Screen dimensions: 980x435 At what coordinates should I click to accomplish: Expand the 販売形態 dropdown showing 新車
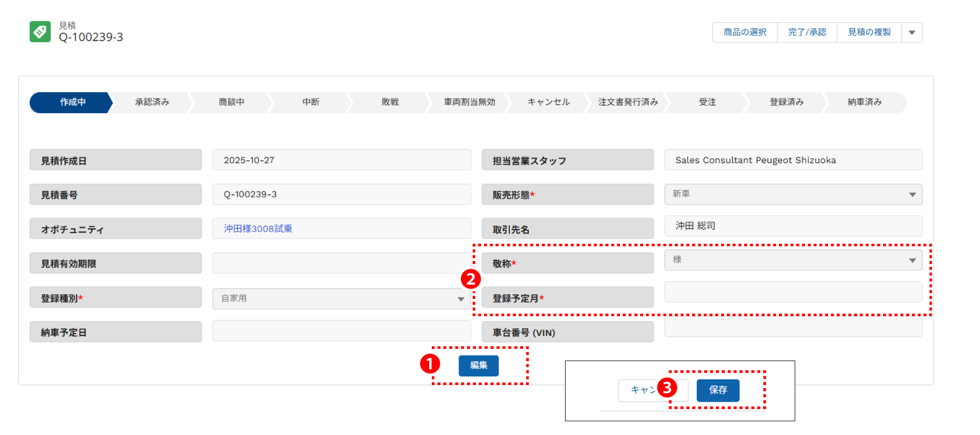(793, 194)
